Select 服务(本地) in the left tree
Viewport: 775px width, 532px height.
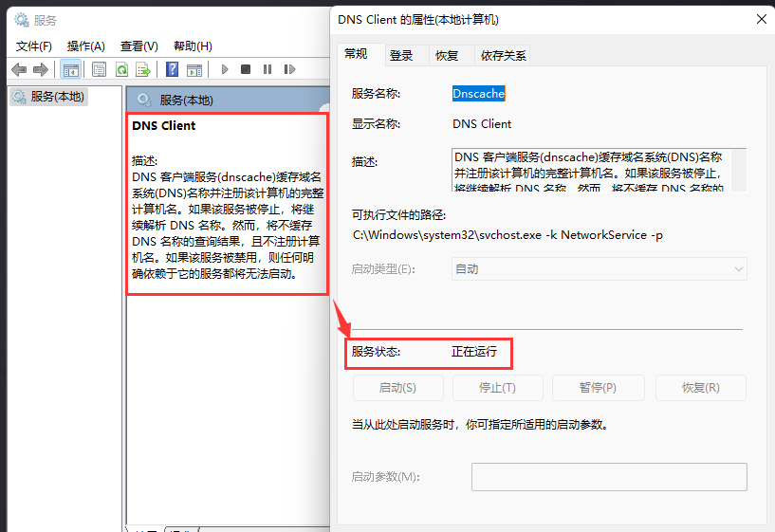click(57, 96)
